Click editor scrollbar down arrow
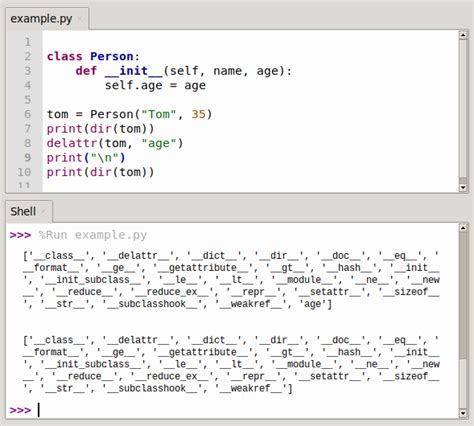This screenshot has width=474, height=426. [x=463, y=187]
